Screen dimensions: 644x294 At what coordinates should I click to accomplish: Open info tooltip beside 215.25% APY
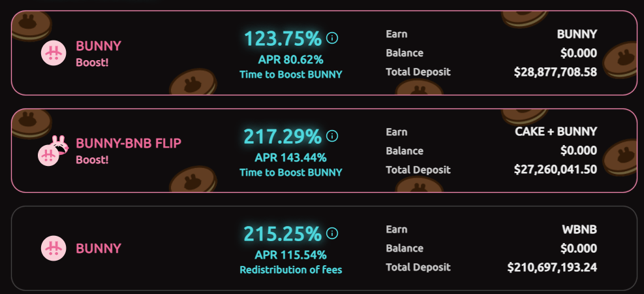[x=332, y=233]
